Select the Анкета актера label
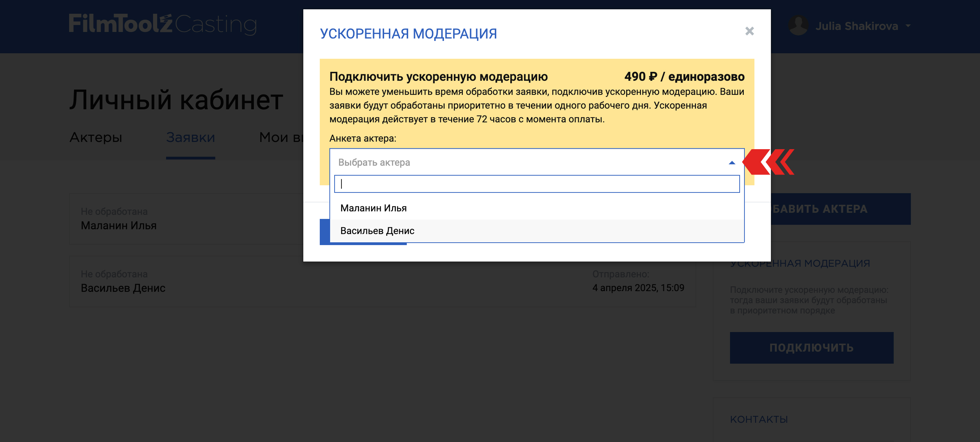Screen dimensions: 980x442 [362, 139]
